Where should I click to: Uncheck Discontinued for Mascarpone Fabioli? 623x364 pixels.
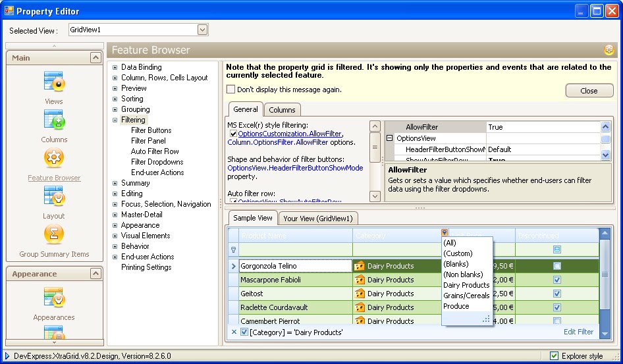pyautogui.click(x=557, y=280)
